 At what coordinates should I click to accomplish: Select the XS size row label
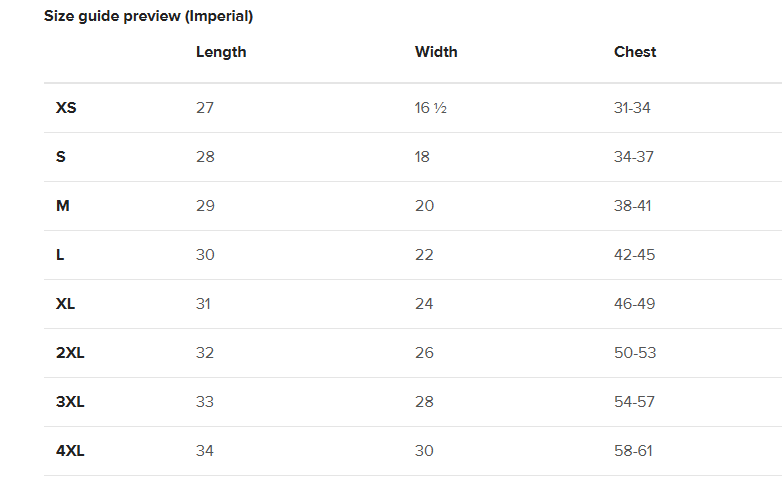(x=66, y=108)
